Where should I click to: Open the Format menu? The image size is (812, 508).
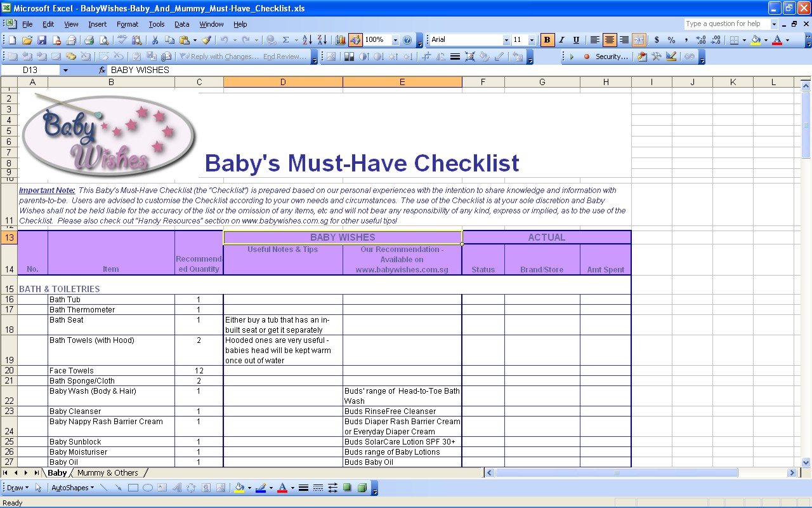point(128,24)
